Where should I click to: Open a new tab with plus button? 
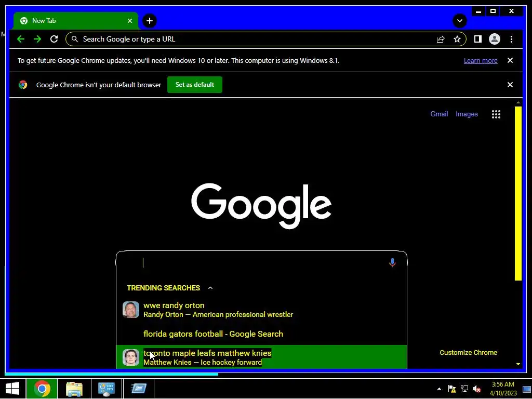click(150, 21)
